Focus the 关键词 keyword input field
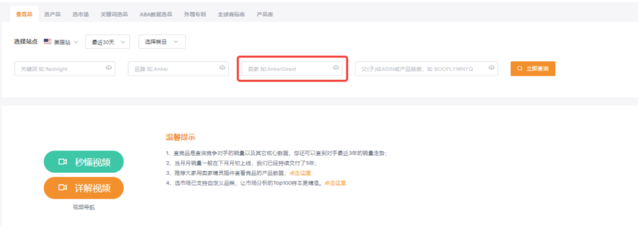Image resolution: width=644 pixels, height=236 pixels. [65, 69]
